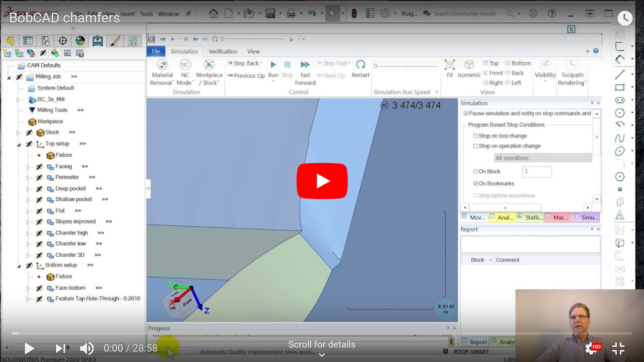Click the Restart simulation icon
Screen dimensions: 644x362
pyautogui.click(x=361, y=64)
